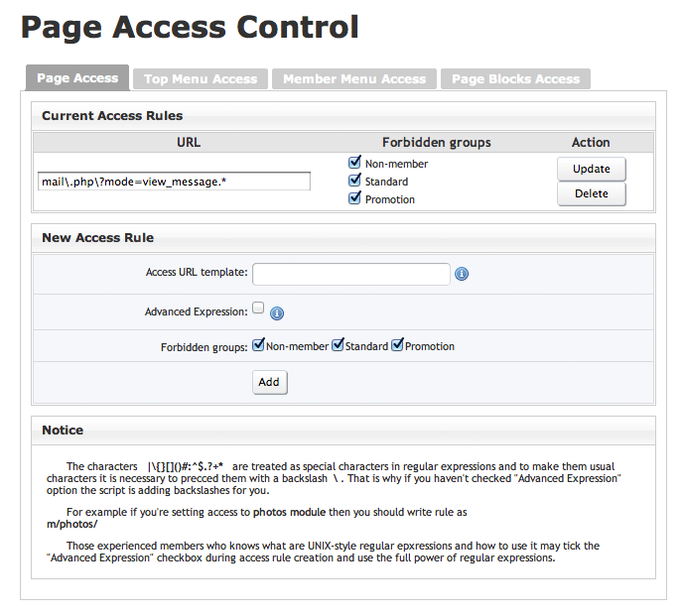Screen dimensions: 684x616
Task: Open info icon beside Advanced Expression
Action: (x=277, y=313)
